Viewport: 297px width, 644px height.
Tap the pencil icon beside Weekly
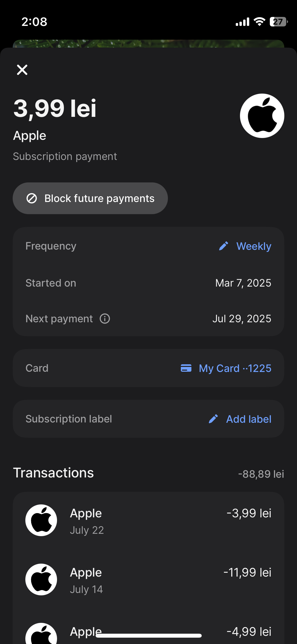coord(224,246)
